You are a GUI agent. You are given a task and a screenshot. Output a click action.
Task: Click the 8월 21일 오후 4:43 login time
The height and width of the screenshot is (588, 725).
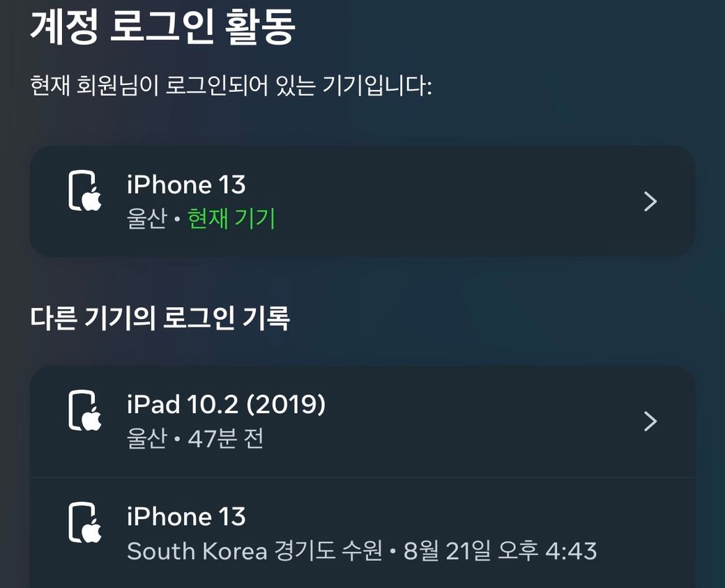pyautogui.click(x=501, y=550)
